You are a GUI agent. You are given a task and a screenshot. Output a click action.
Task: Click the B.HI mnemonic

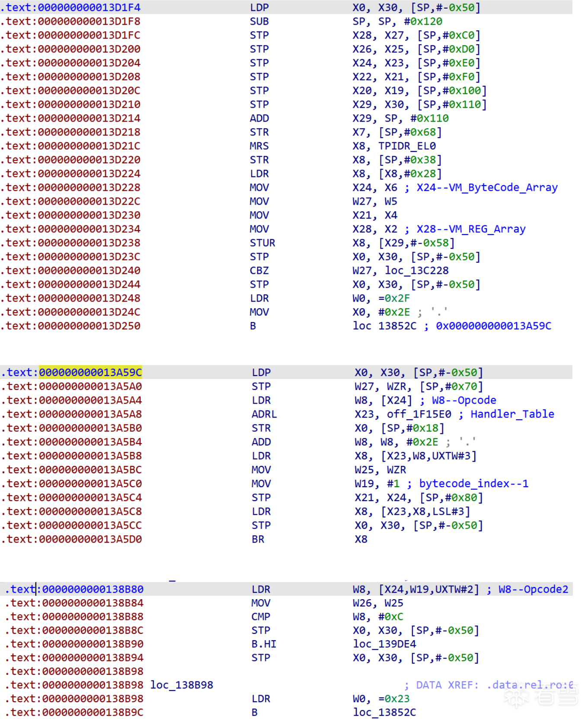click(x=264, y=644)
